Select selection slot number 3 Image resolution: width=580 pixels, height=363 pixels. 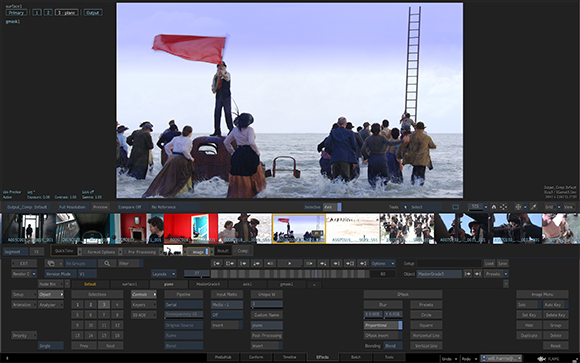coord(104,305)
